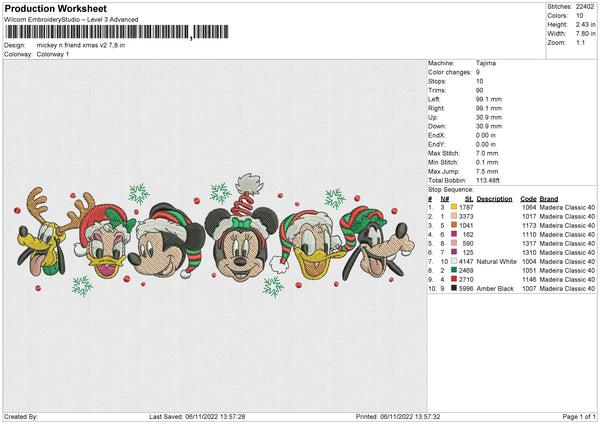The height and width of the screenshot is (424, 600).
Task: Select the 'EndX:' value '0.00 in'
Action: [x=486, y=135]
